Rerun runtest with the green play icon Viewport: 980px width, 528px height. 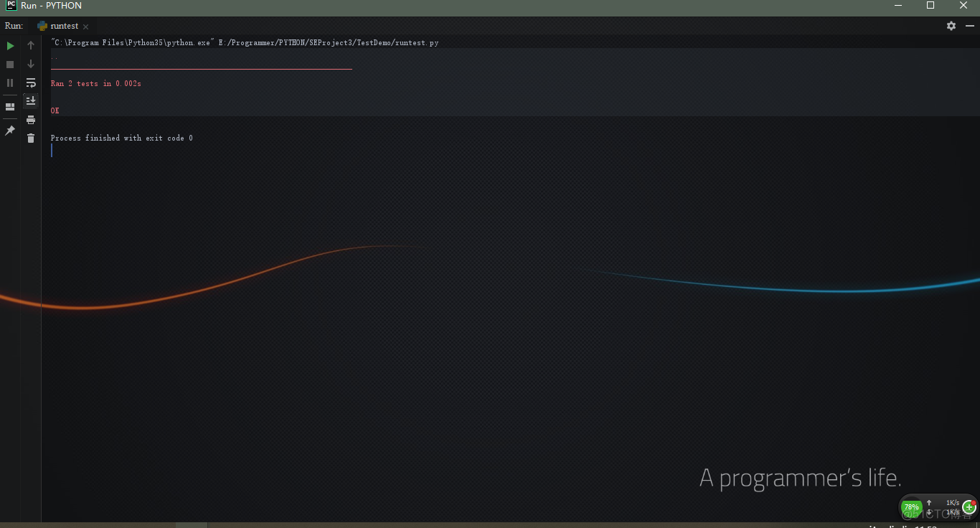tap(10, 46)
